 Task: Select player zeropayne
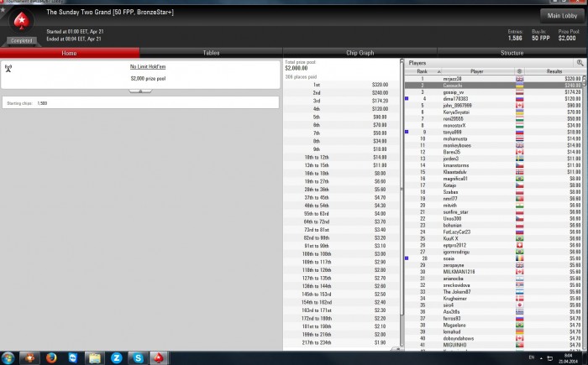point(454,265)
